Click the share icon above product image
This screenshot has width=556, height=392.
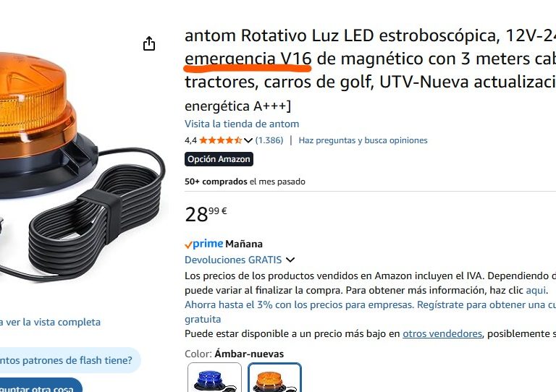tap(149, 43)
